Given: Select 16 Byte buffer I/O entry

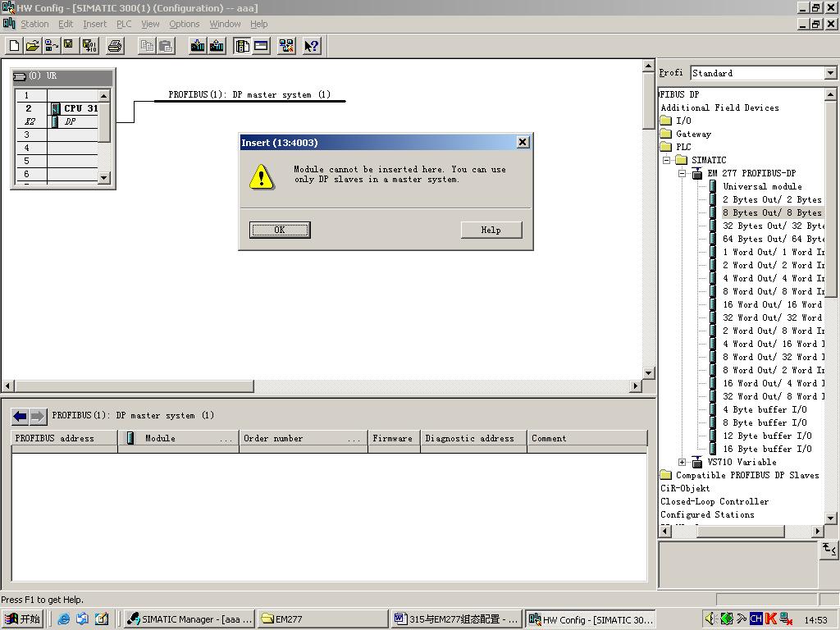Looking at the screenshot, I should [x=767, y=449].
